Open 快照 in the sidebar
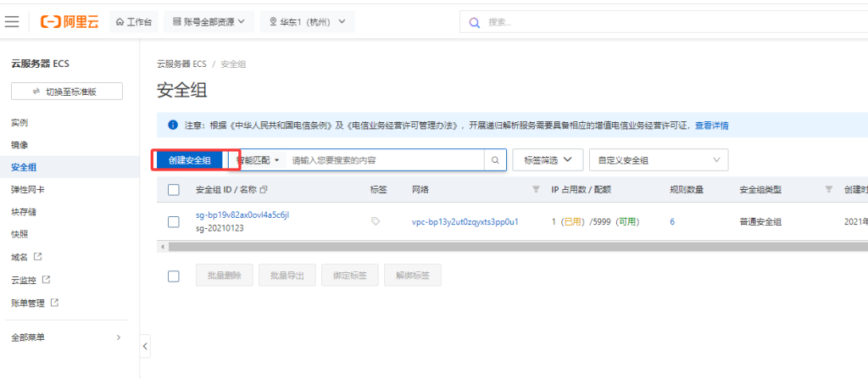Screen dimensions: 868x379 19,234
